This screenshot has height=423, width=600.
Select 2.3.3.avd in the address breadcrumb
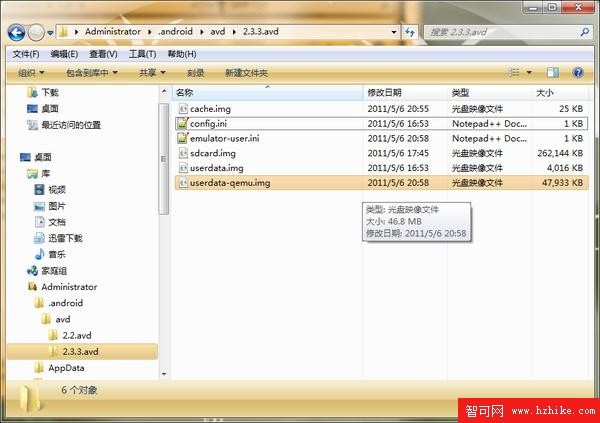coord(261,32)
